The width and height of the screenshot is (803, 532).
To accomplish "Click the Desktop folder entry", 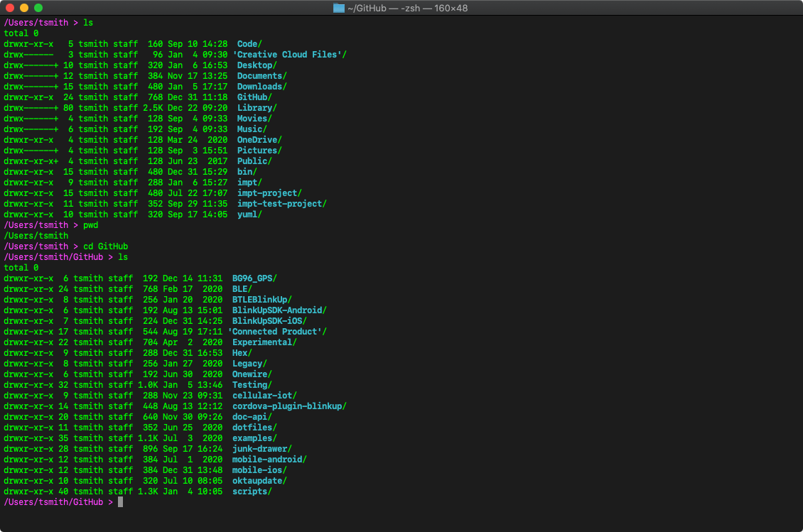I will click(x=255, y=65).
